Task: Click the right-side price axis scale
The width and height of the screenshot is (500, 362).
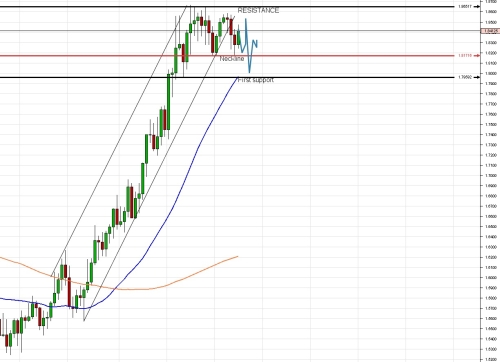Action: [x=490, y=181]
